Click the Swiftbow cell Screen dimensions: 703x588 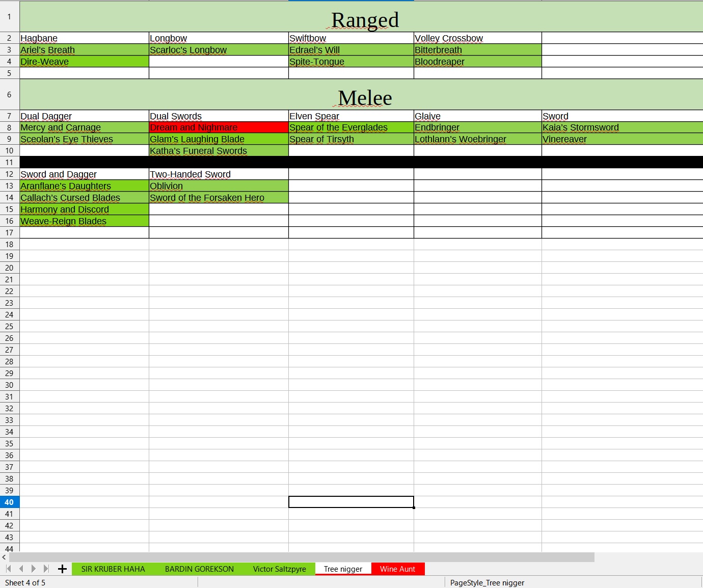tap(351, 38)
